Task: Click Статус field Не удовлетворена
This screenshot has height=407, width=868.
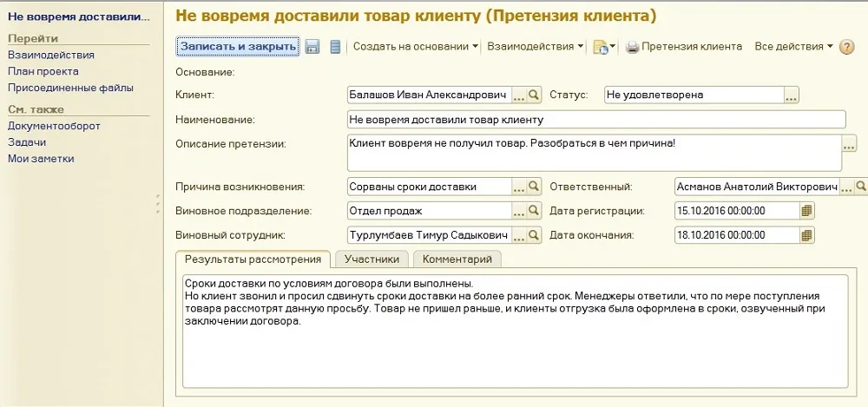Action: point(694,95)
